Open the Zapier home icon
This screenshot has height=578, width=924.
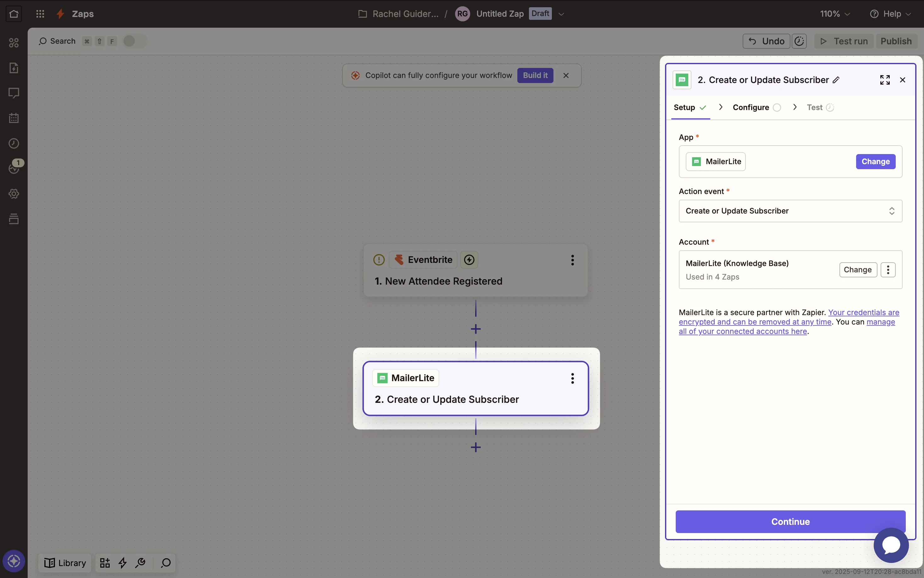point(14,14)
